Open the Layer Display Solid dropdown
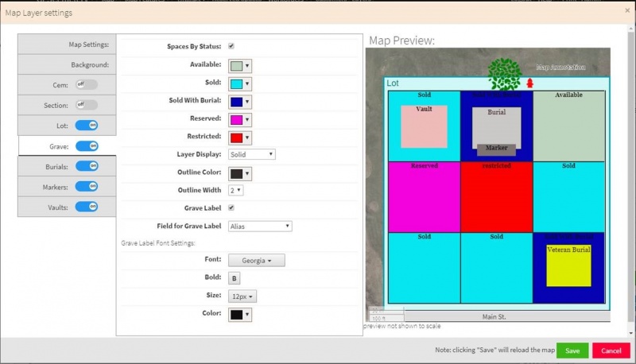636x364 pixels. 252,154
